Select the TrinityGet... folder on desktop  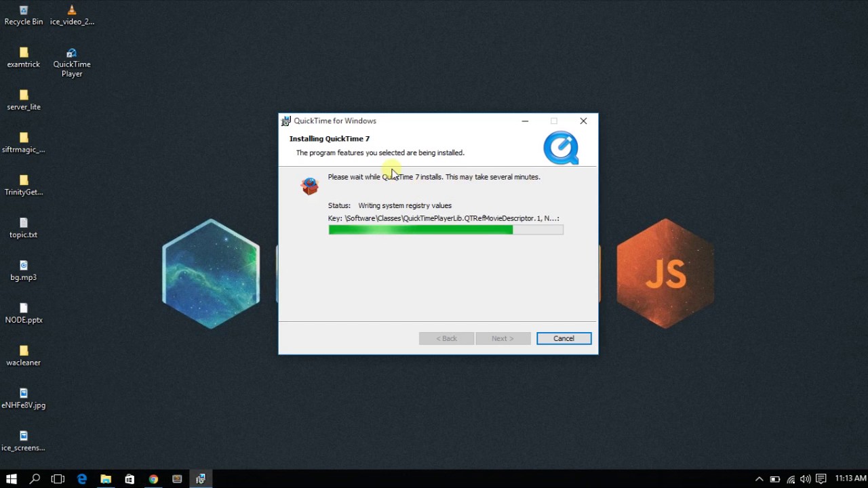pos(24,186)
